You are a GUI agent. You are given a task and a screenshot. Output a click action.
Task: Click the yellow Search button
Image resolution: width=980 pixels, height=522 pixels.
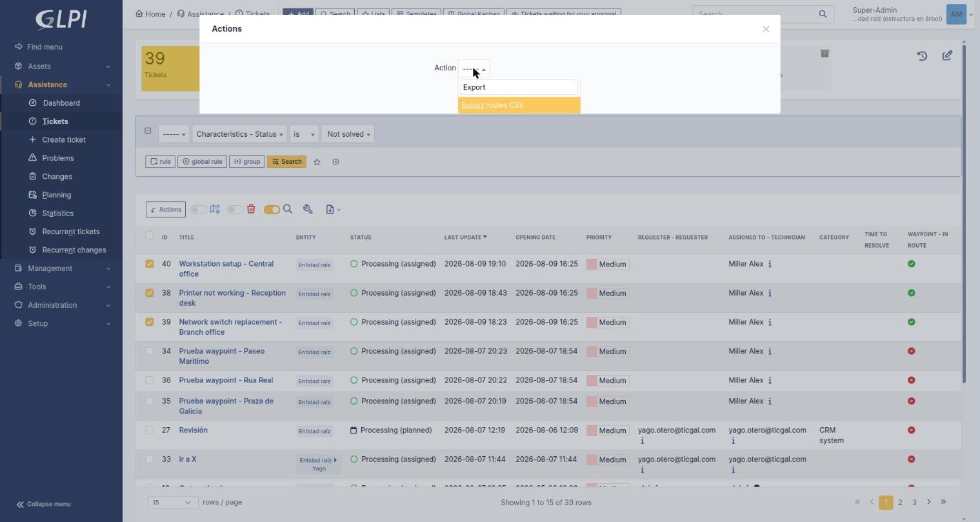tap(286, 162)
